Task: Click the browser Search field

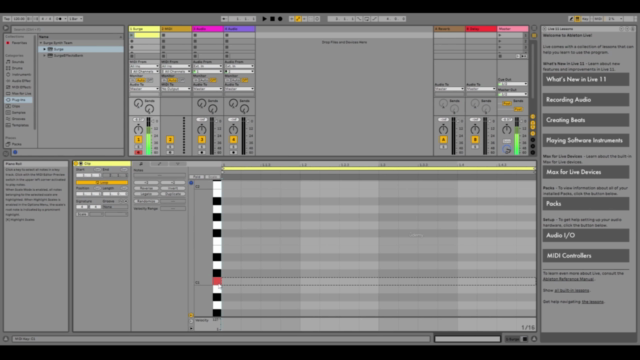Action: [67, 29]
